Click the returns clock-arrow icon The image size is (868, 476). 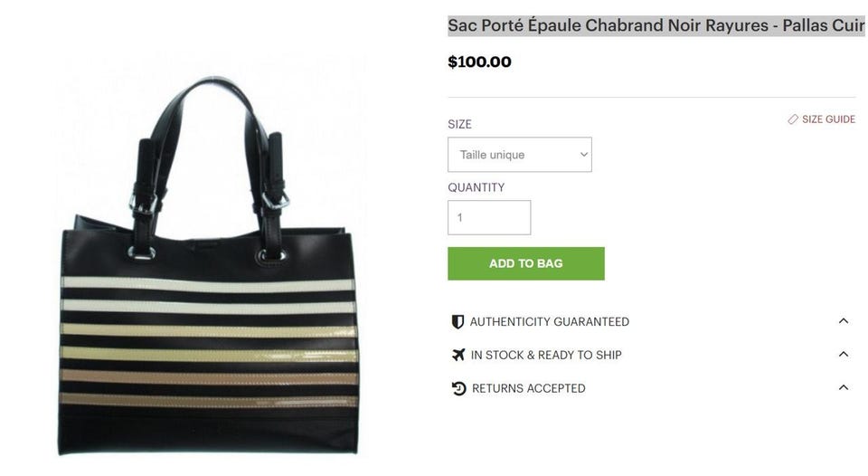coord(458,388)
